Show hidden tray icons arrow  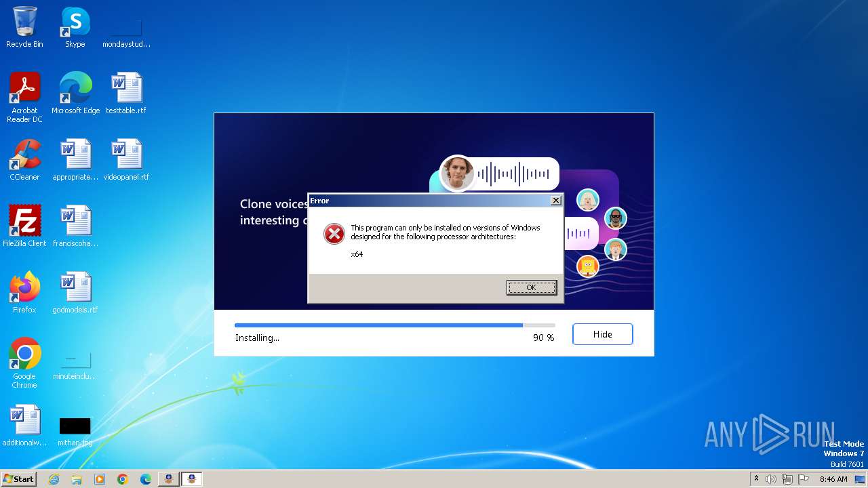(756, 479)
